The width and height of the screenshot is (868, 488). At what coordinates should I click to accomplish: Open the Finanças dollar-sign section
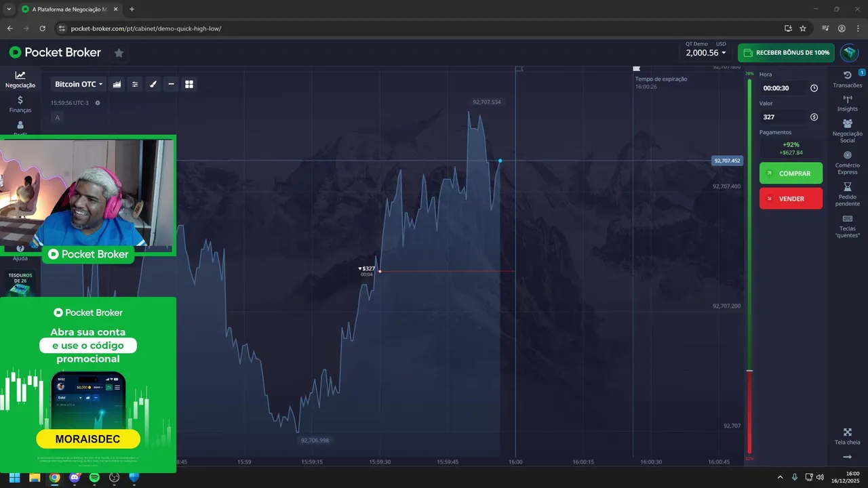coord(20,104)
